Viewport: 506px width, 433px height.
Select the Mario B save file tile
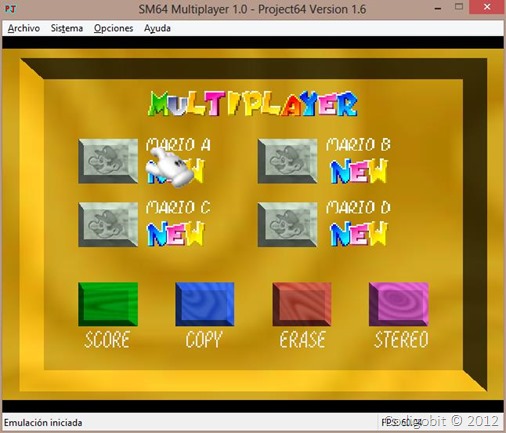tap(287, 161)
